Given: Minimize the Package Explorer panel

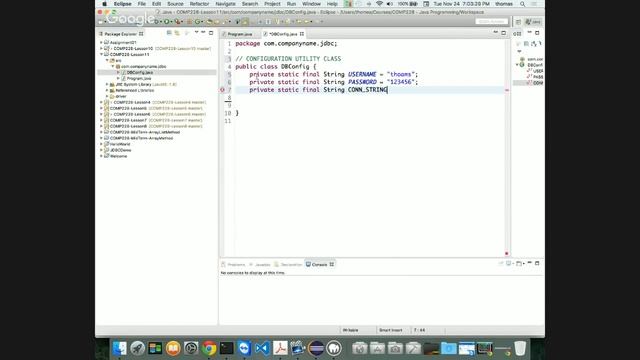Looking at the screenshot, I should tap(203, 33).
